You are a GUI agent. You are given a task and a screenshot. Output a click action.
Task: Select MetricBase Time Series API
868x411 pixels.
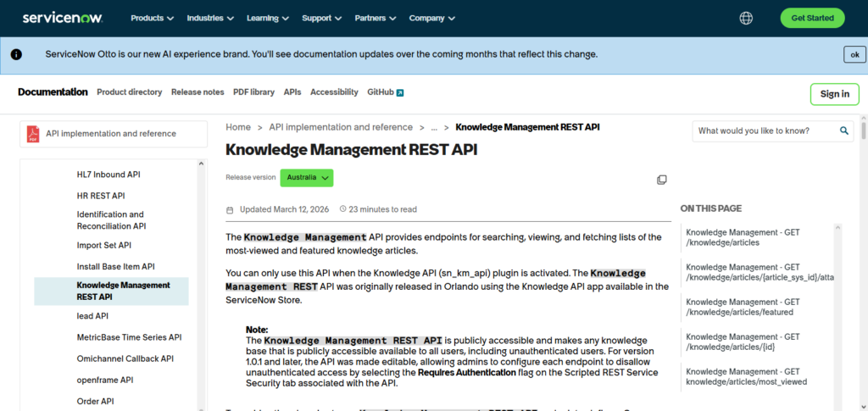click(x=129, y=337)
